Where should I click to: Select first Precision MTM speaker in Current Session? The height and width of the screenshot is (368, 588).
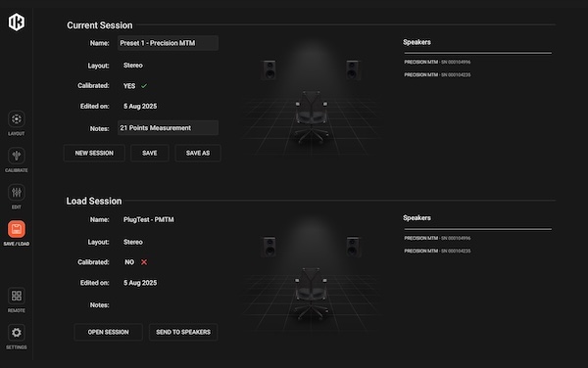pos(437,62)
